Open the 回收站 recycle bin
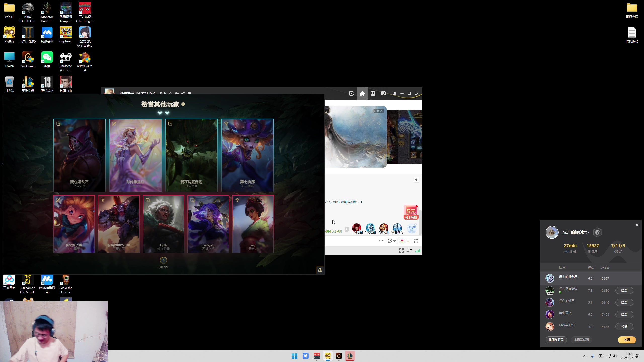Viewport: 644px width, 362px height. [9, 84]
